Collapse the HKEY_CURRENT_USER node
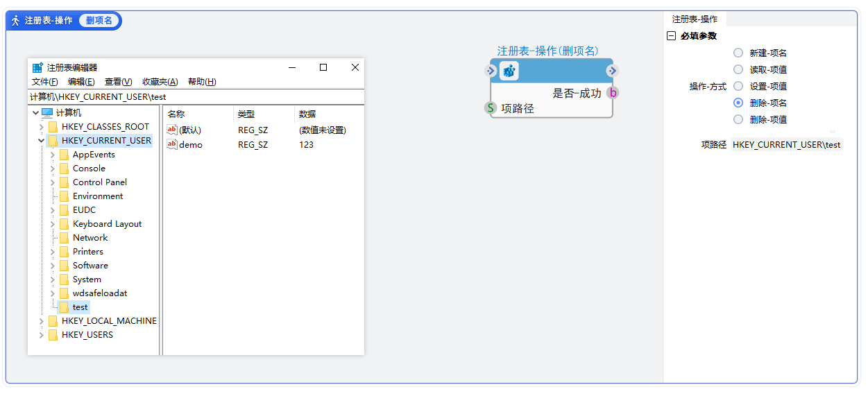This screenshot has height=396, width=868. (x=42, y=140)
